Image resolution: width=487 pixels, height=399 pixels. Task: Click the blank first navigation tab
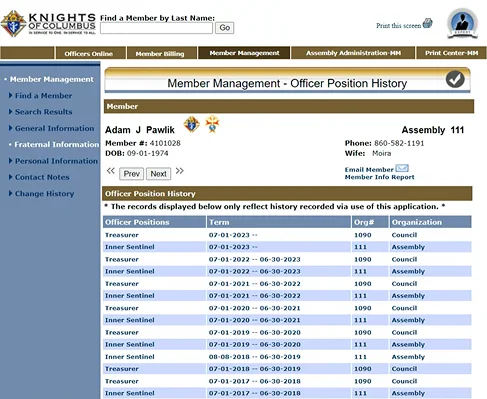click(27, 53)
